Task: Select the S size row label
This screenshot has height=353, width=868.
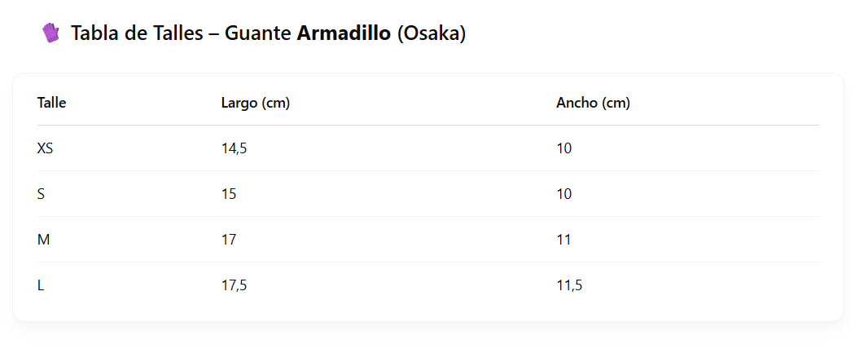Action: tap(41, 194)
